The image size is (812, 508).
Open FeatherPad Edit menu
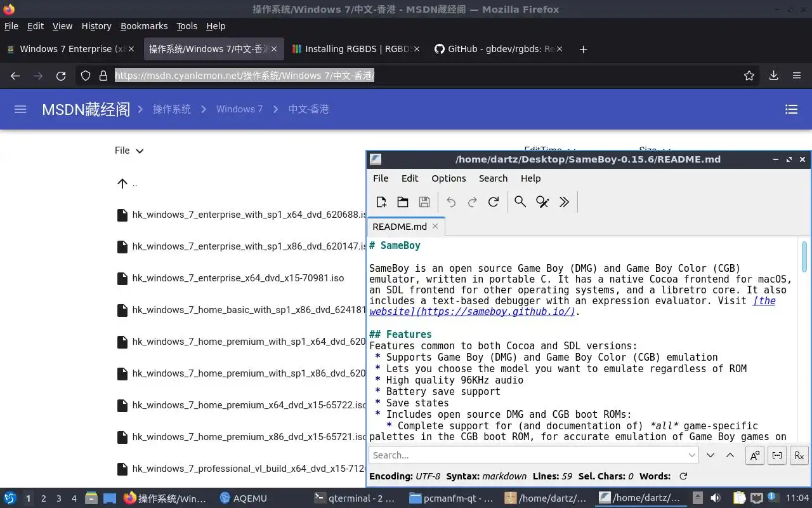pyautogui.click(x=410, y=178)
